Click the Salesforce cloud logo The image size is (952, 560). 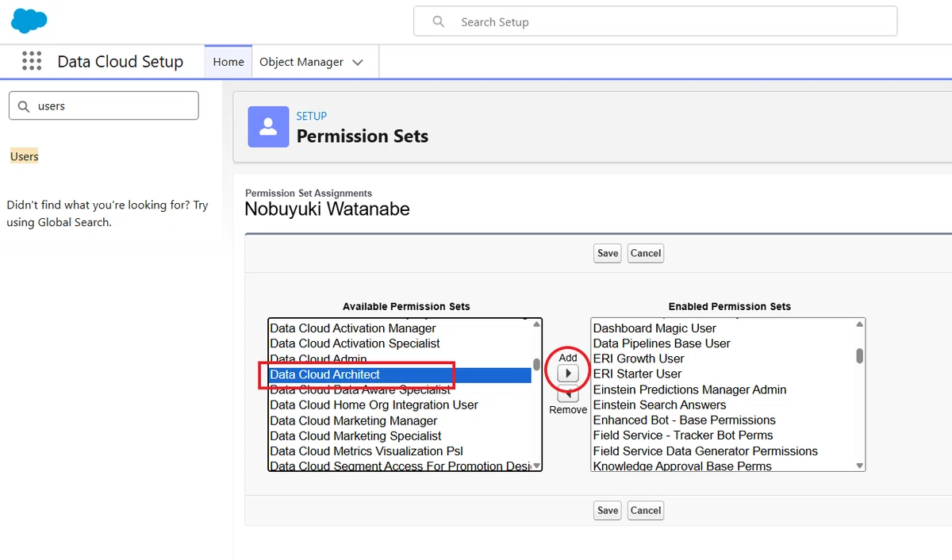pyautogui.click(x=29, y=21)
